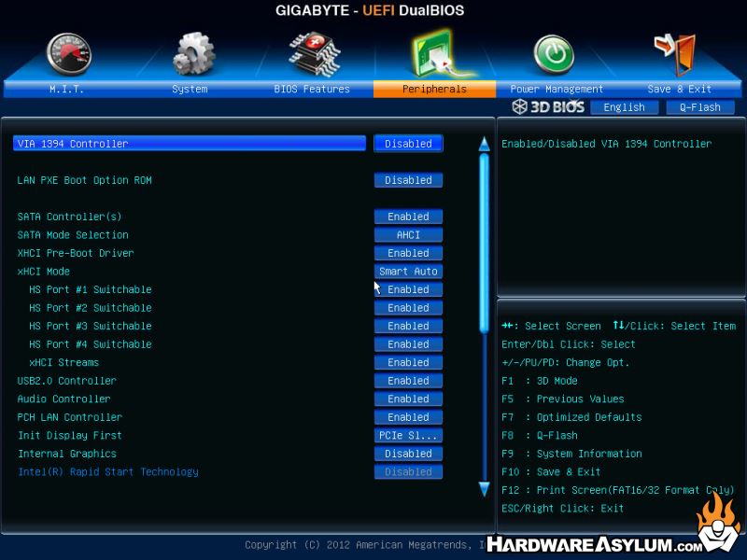Click the BIOS Features chip icon
Image resolution: width=747 pixels, height=560 pixels.
[x=315, y=54]
